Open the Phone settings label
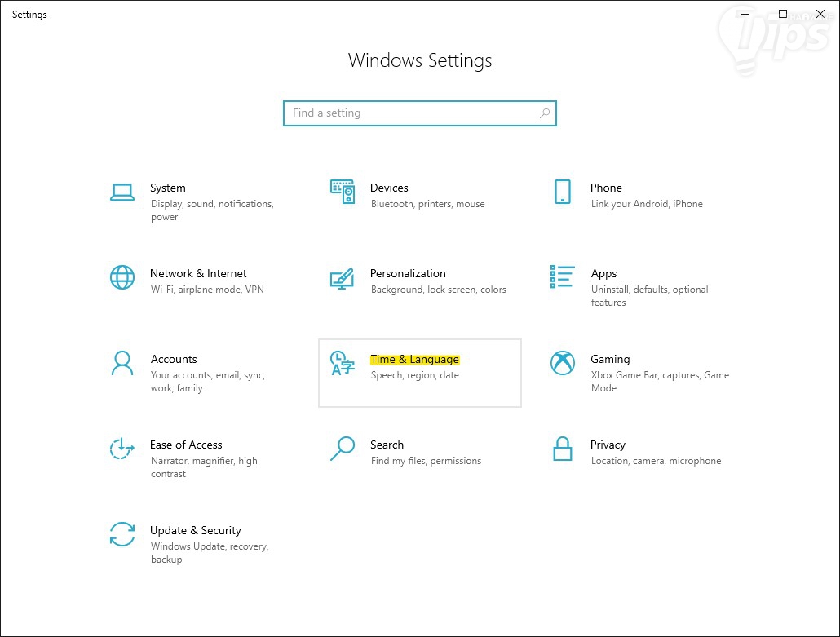Image resolution: width=840 pixels, height=637 pixels. [606, 188]
